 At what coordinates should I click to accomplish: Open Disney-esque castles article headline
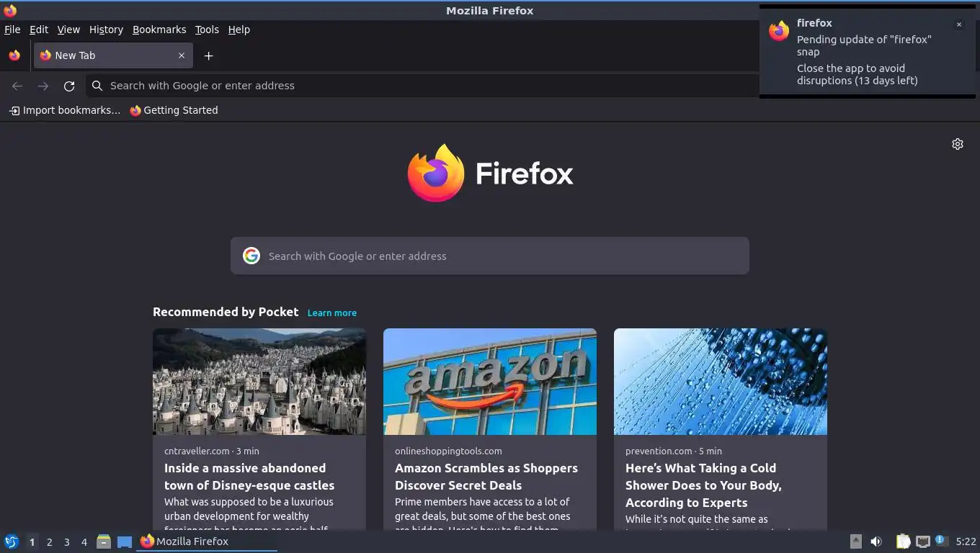tap(249, 477)
